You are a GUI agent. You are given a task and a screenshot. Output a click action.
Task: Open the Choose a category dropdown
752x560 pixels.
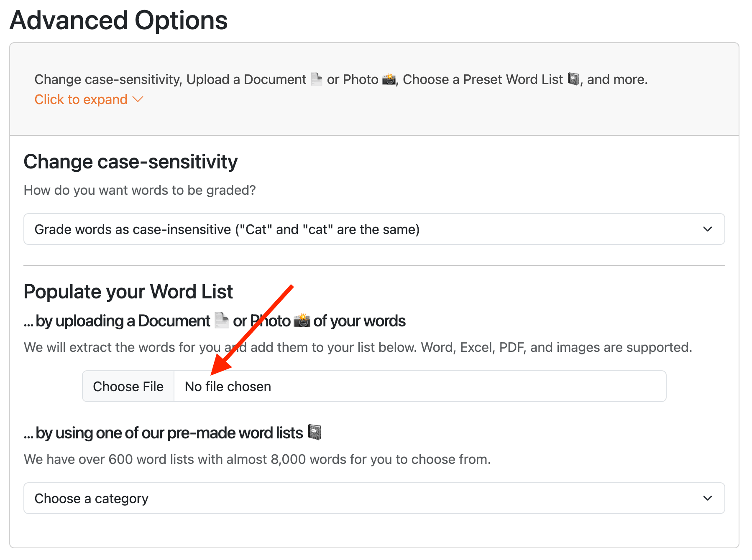click(x=374, y=498)
